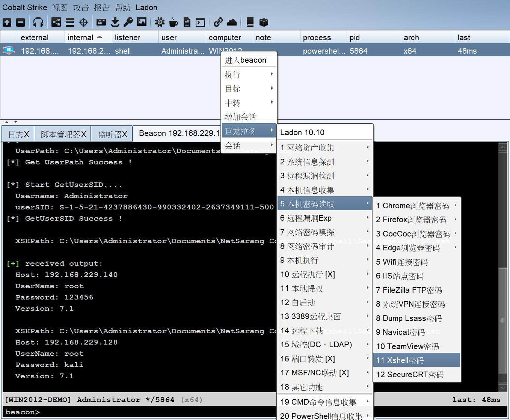Show targets with the crosshair icon
Viewport: 510px width, 420px height.
(x=83, y=23)
